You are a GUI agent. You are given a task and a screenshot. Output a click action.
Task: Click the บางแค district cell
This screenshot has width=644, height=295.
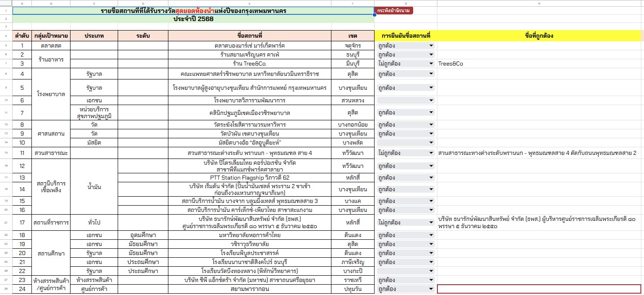(x=353, y=201)
